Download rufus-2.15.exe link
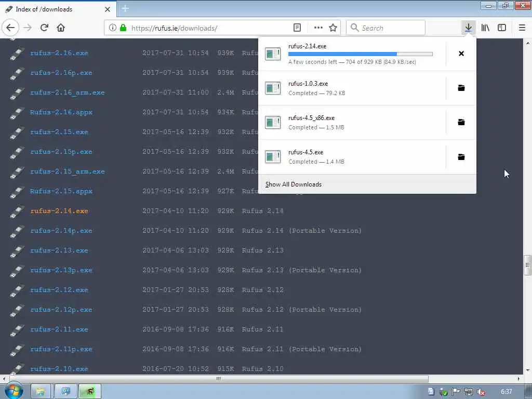532x399 pixels. (x=59, y=132)
